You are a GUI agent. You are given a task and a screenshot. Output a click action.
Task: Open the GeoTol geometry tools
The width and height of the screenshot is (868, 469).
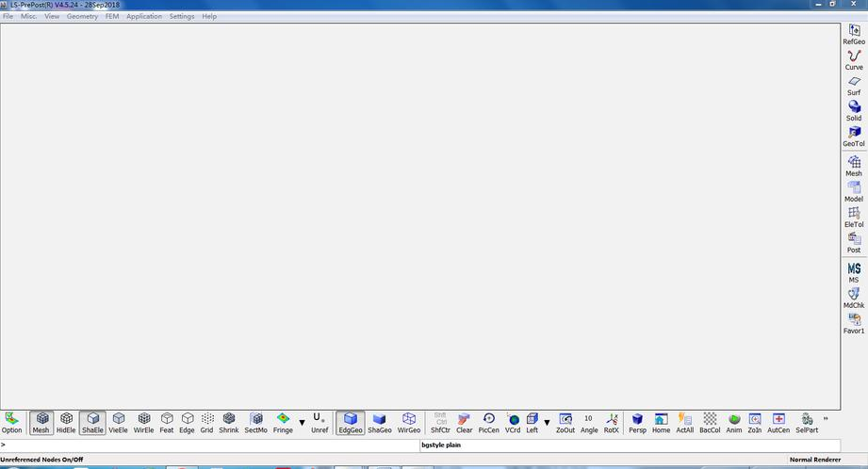pyautogui.click(x=854, y=136)
